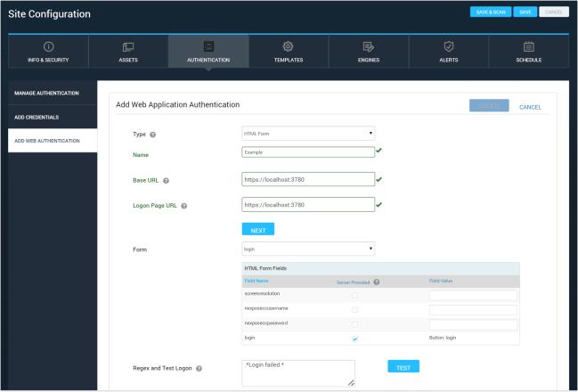Click the Alerts shield icon
The height and width of the screenshot is (392, 578).
coord(449,46)
